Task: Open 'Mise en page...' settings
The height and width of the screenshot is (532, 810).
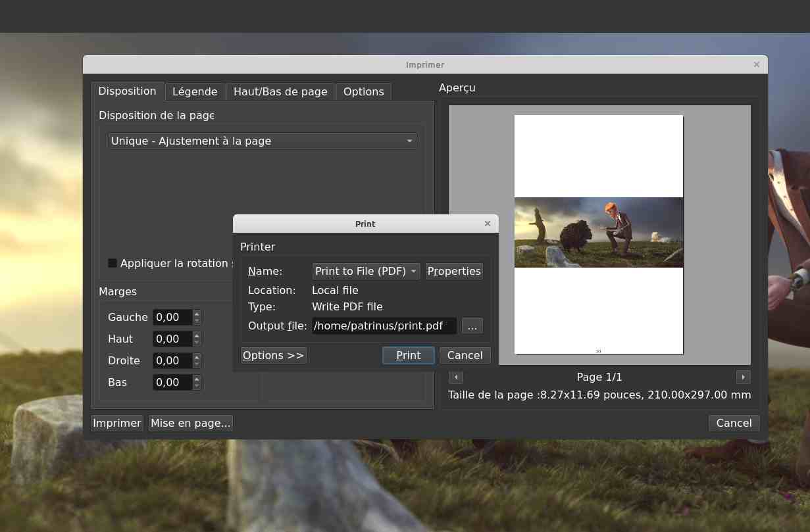Action: (x=191, y=423)
